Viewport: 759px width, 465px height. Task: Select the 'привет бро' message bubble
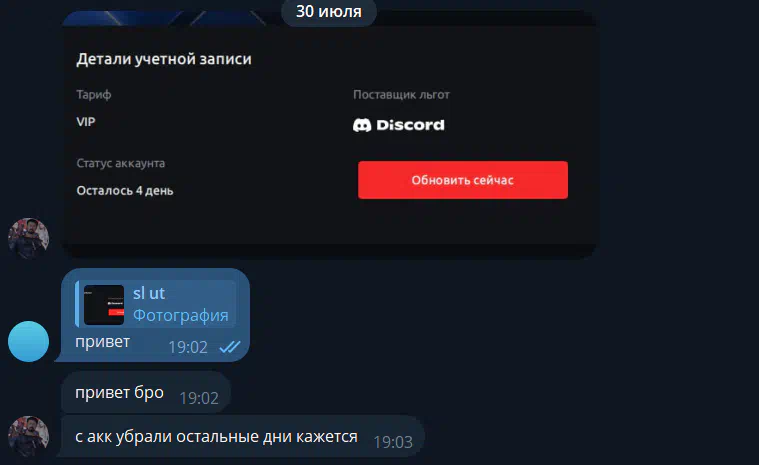click(x=146, y=392)
